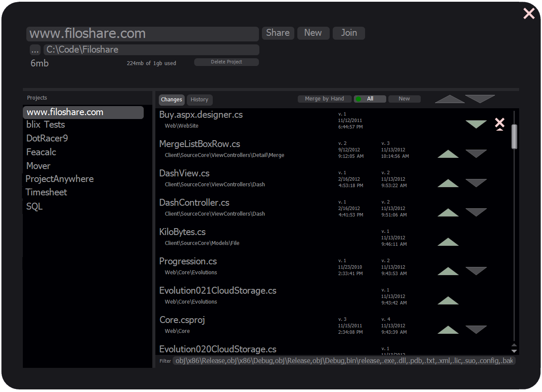Click the Core.csproj file name

(182, 320)
